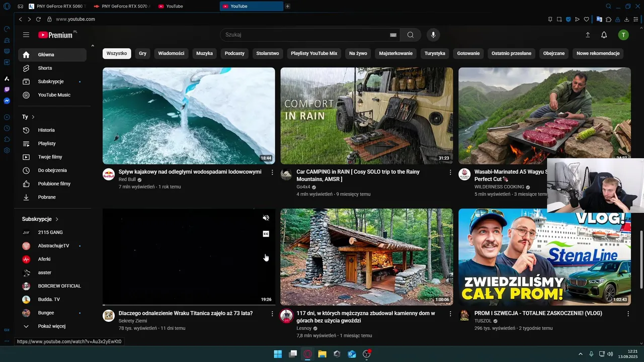Open 2115 GANG subscription

tap(52, 232)
